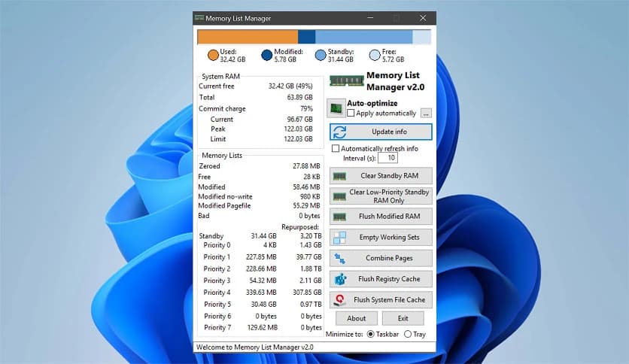Image resolution: width=629 pixels, height=364 pixels.
Task: Click Clear Standby RAM button
Action: click(x=381, y=176)
